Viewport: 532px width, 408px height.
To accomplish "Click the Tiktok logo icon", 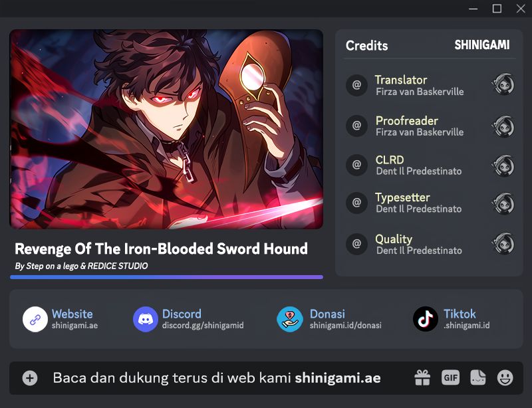I will (x=426, y=319).
